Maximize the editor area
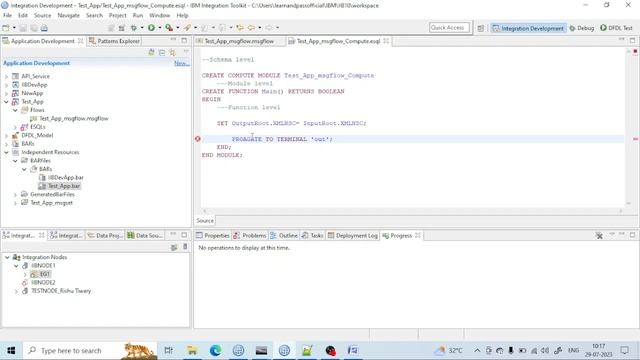 click(x=632, y=40)
